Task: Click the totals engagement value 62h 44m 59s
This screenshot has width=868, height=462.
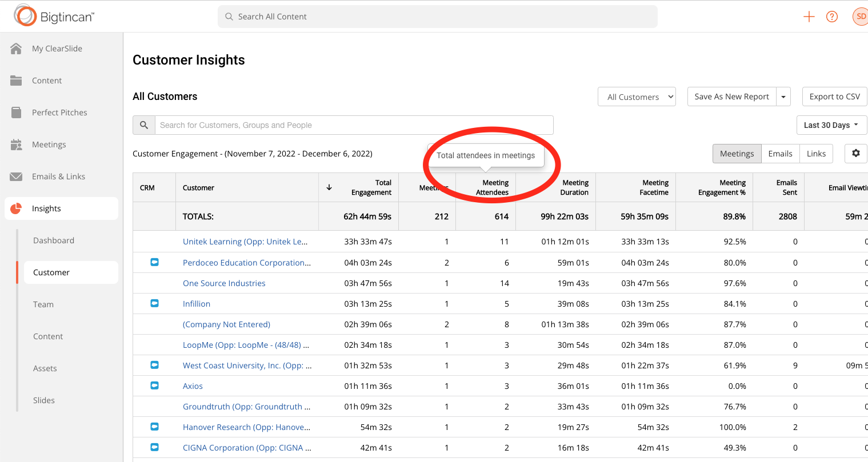Action: point(367,216)
